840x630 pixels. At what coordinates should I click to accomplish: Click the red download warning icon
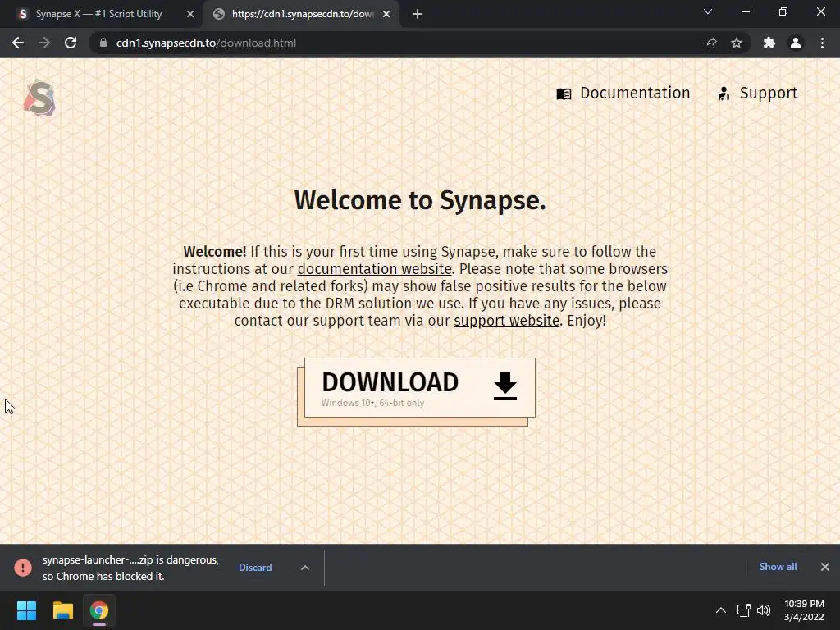click(22, 568)
